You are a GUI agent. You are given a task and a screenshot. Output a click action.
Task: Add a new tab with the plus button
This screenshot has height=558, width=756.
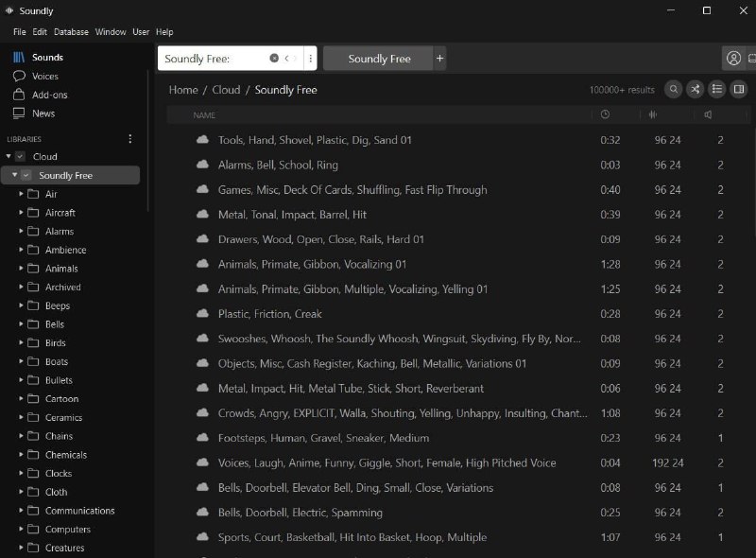(x=439, y=59)
